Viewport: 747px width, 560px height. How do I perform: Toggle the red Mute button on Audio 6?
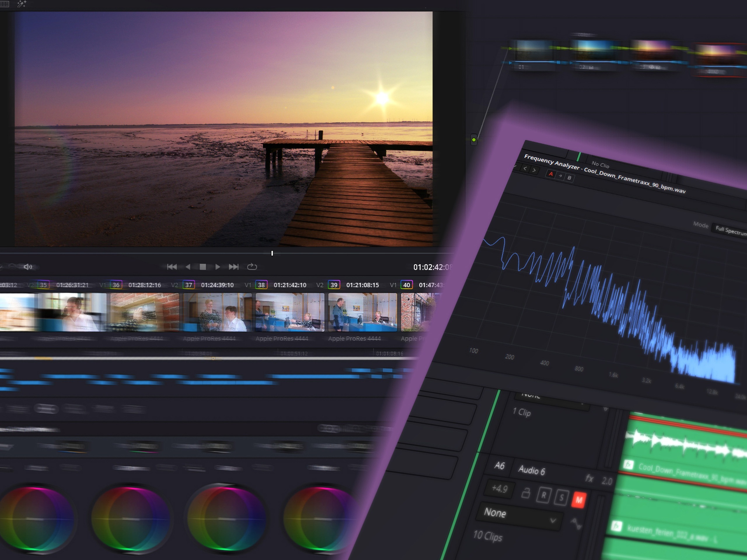pos(579,500)
